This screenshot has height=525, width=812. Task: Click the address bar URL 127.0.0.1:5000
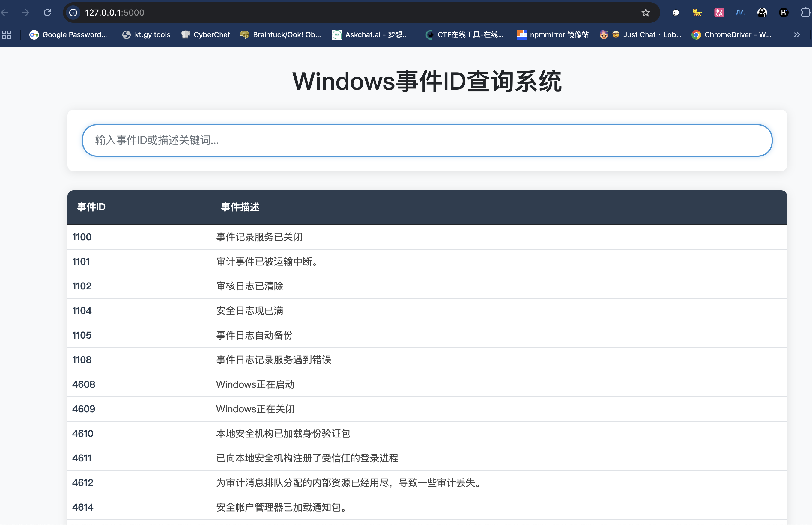pos(115,13)
